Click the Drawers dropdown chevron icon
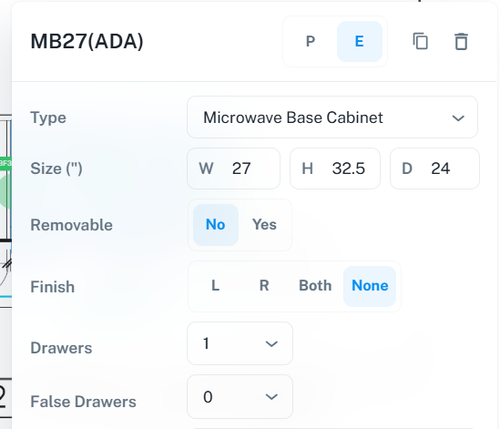The image size is (500, 429). click(x=272, y=344)
